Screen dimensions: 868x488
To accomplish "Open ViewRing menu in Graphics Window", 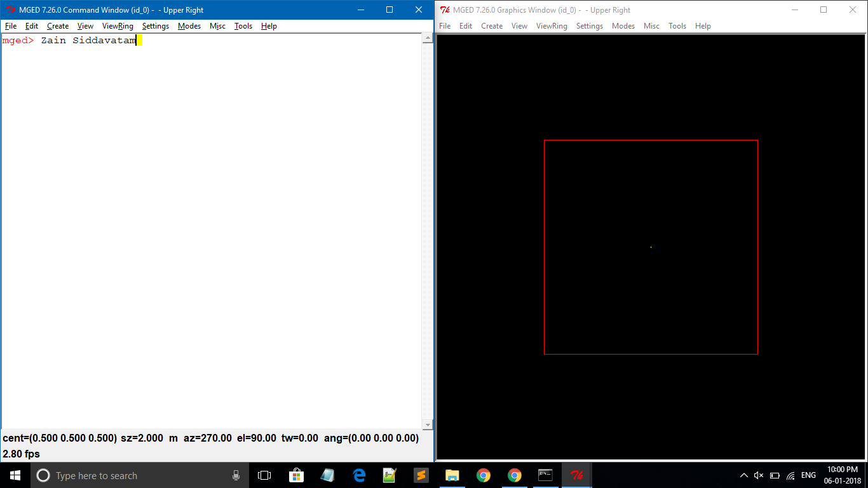I will (552, 26).
